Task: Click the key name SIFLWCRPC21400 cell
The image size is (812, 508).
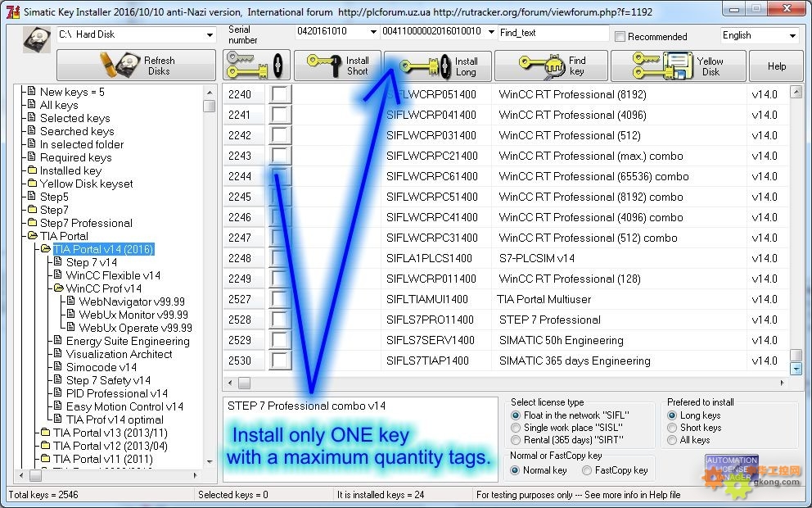Action: [432, 156]
